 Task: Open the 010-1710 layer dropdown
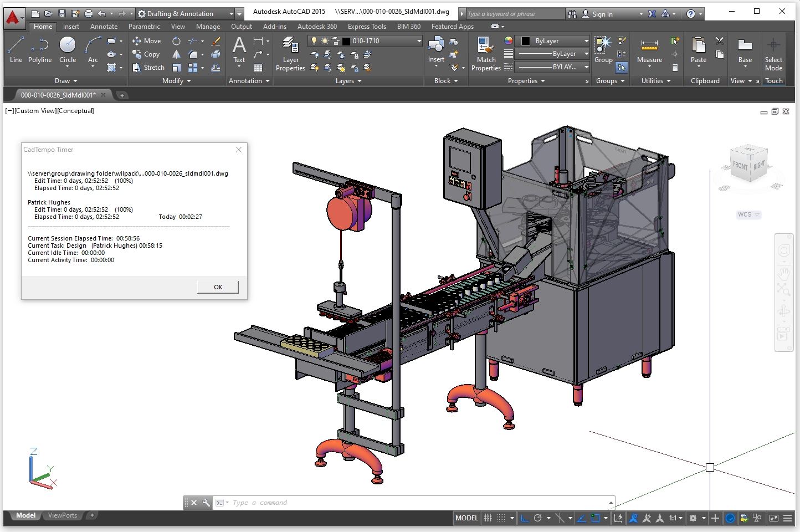tap(419, 41)
